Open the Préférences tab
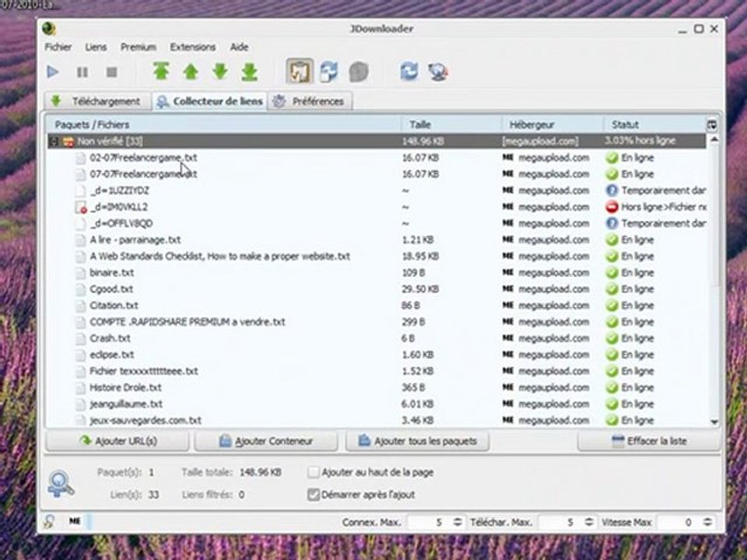The height and width of the screenshot is (560, 747). (x=310, y=101)
